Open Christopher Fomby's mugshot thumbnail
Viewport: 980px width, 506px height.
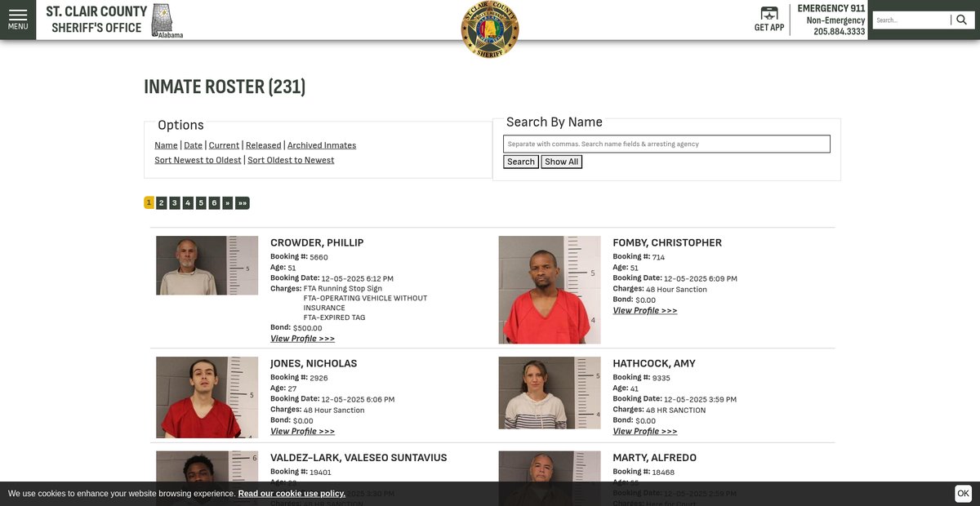point(550,290)
